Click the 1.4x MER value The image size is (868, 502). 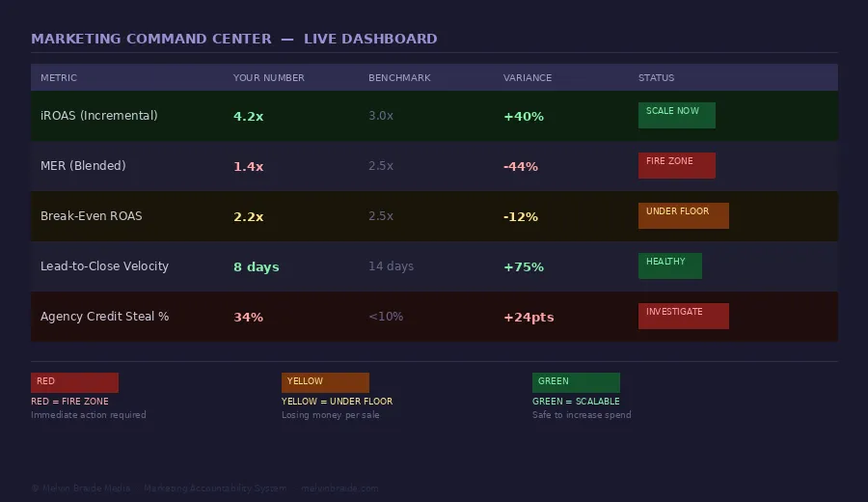[248, 166]
